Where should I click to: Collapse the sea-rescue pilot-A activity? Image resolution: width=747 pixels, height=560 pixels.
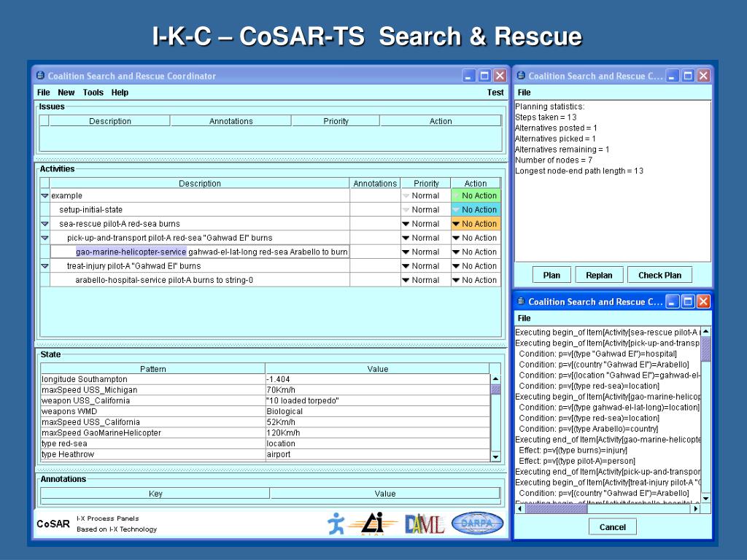(x=44, y=224)
